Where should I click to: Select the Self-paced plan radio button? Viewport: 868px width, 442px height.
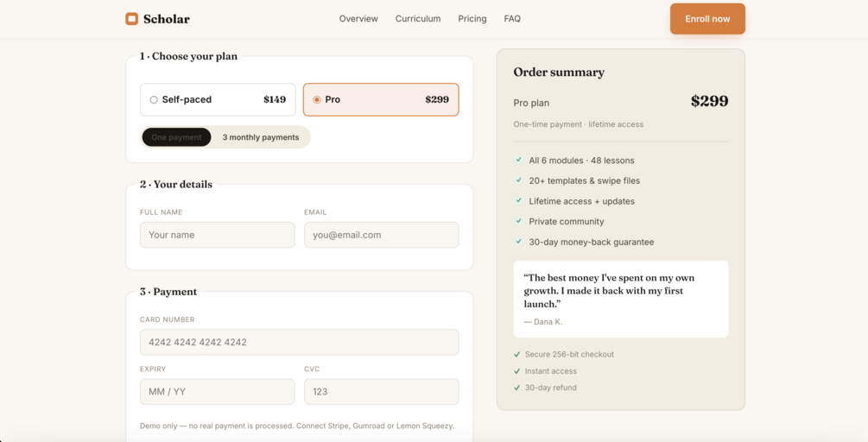point(154,99)
